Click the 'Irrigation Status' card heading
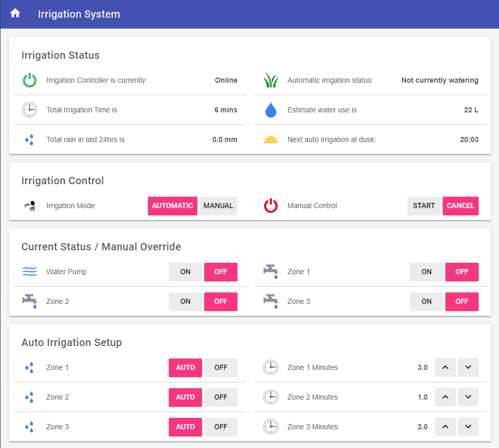499x448 pixels. point(60,55)
